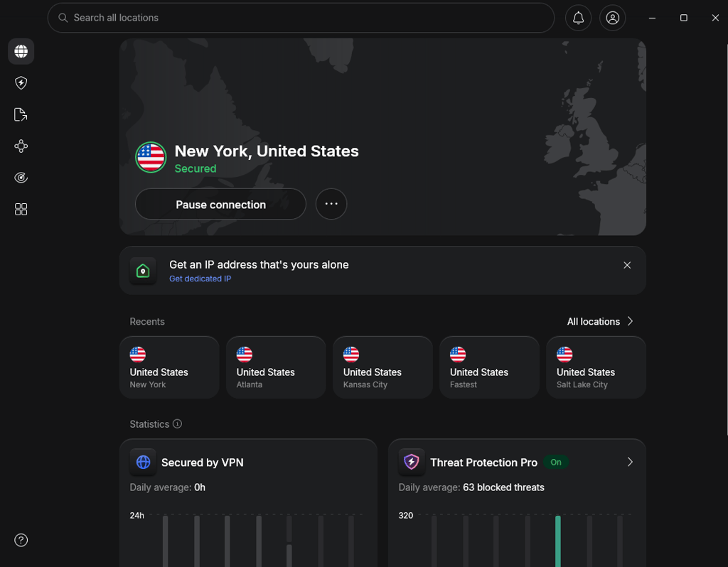Open Threat Protection Pro details chevron
The width and height of the screenshot is (728, 567).
click(630, 462)
